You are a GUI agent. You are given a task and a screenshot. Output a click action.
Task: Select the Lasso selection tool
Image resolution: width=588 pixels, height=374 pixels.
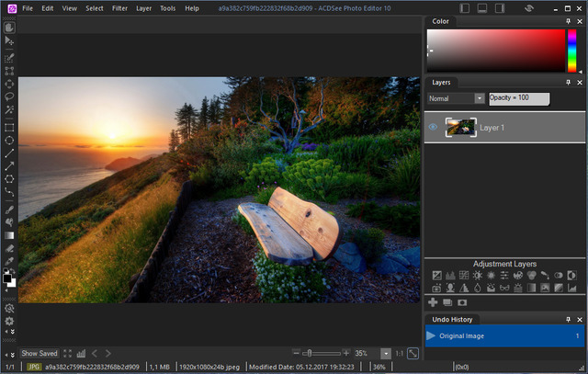[x=9, y=96]
